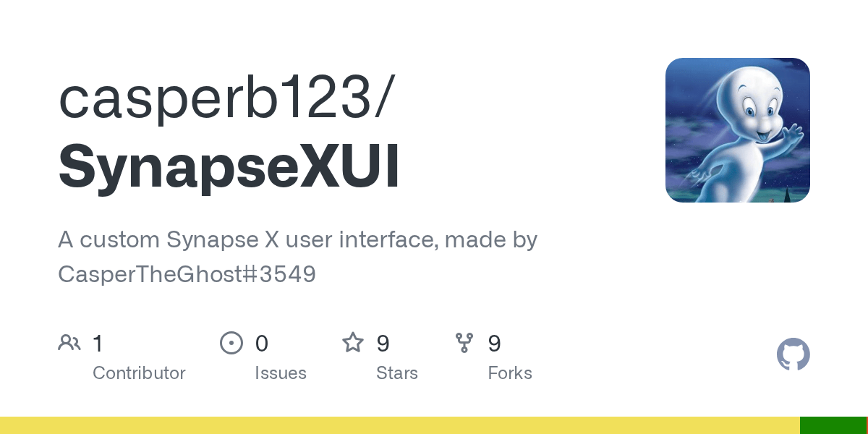Open the Casper ghost avatar image
868x434 pixels.
click(x=738, y=130)
